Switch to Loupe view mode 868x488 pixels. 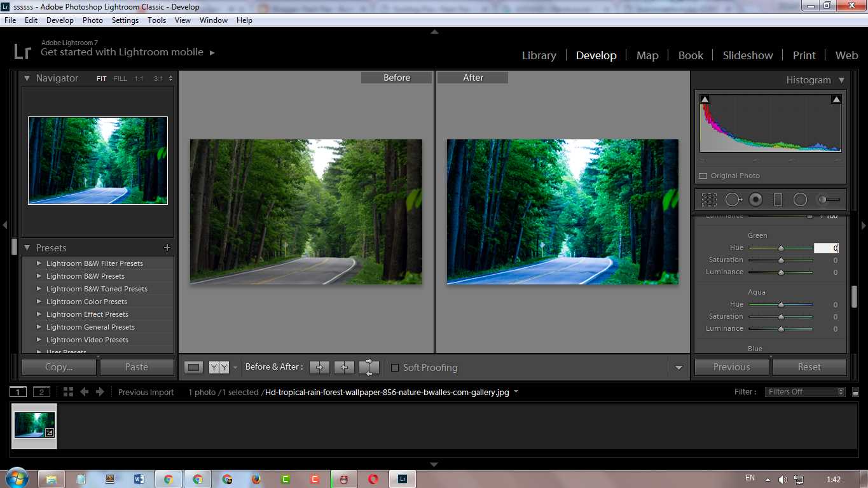(x=194, y=367)
